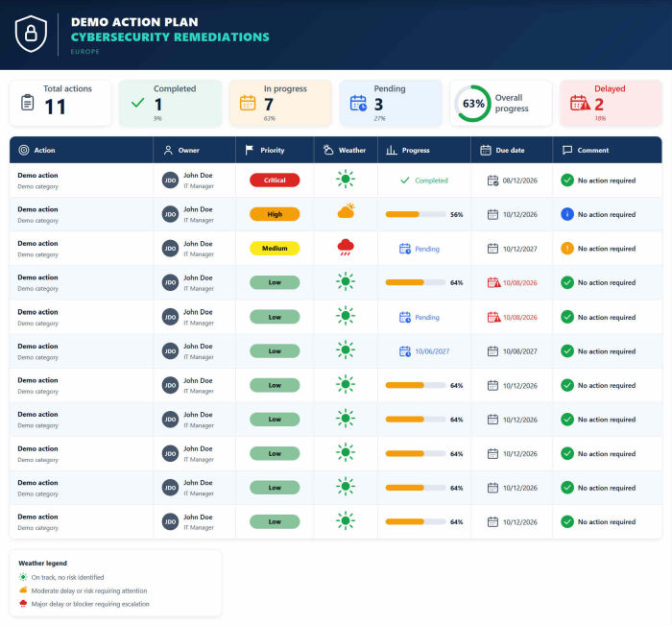
Task: Click the bar chart icon in the Progress header
Action: pos(392,150)
